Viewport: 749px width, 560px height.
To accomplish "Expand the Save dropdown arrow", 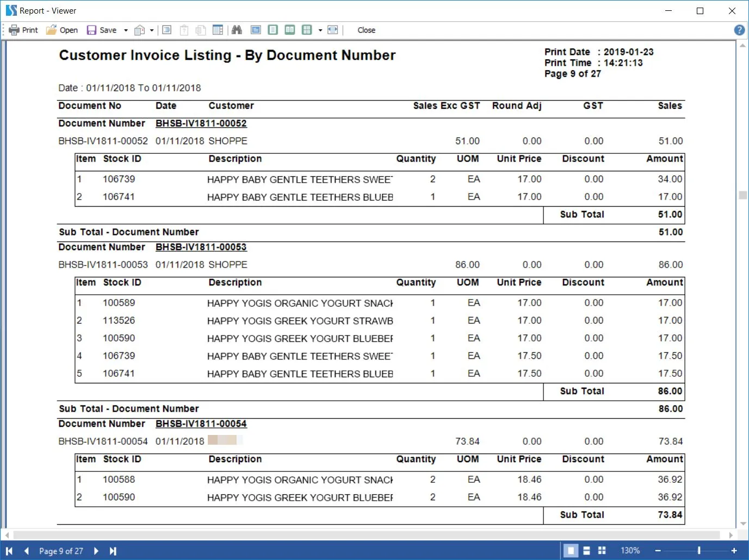I will (x=126, y=30).
